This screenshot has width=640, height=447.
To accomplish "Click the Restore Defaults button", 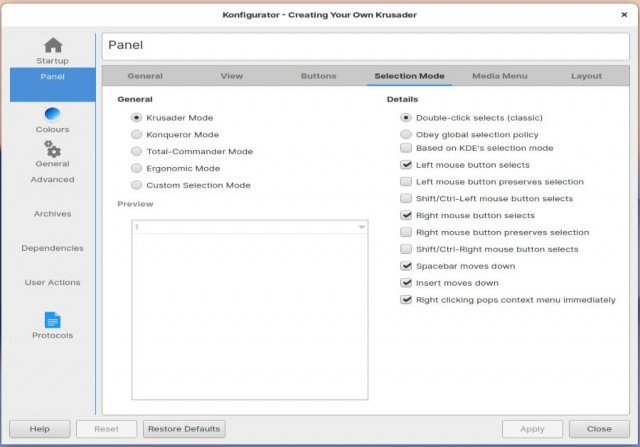I will [x=184, y=429].
